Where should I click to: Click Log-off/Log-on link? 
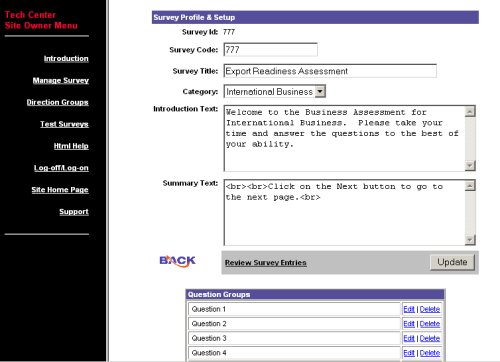(61, 168)
